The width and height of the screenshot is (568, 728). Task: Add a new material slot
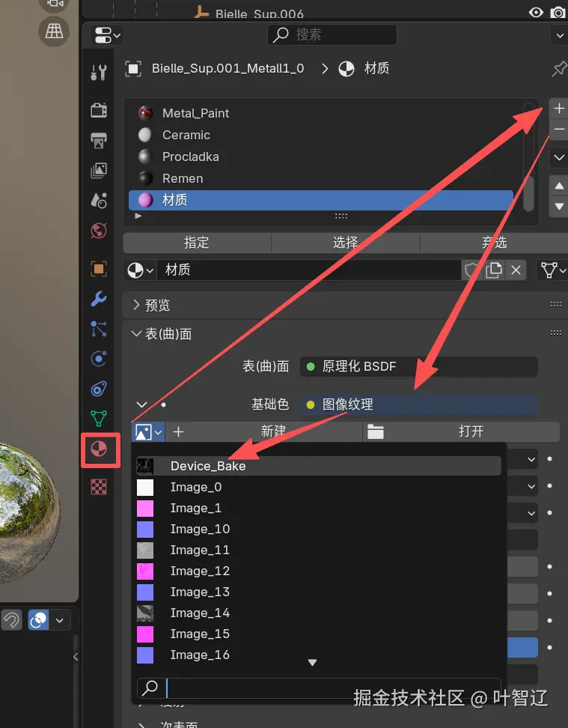(559, 108)
